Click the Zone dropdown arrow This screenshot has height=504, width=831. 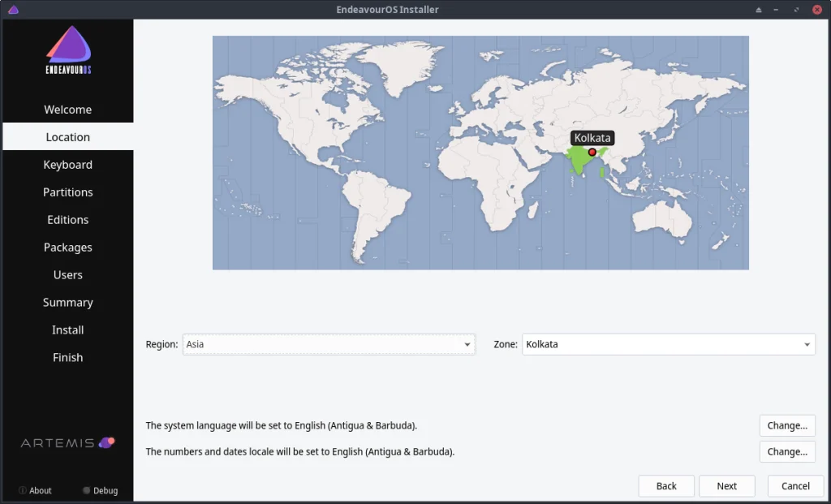(x=807, y=344)
